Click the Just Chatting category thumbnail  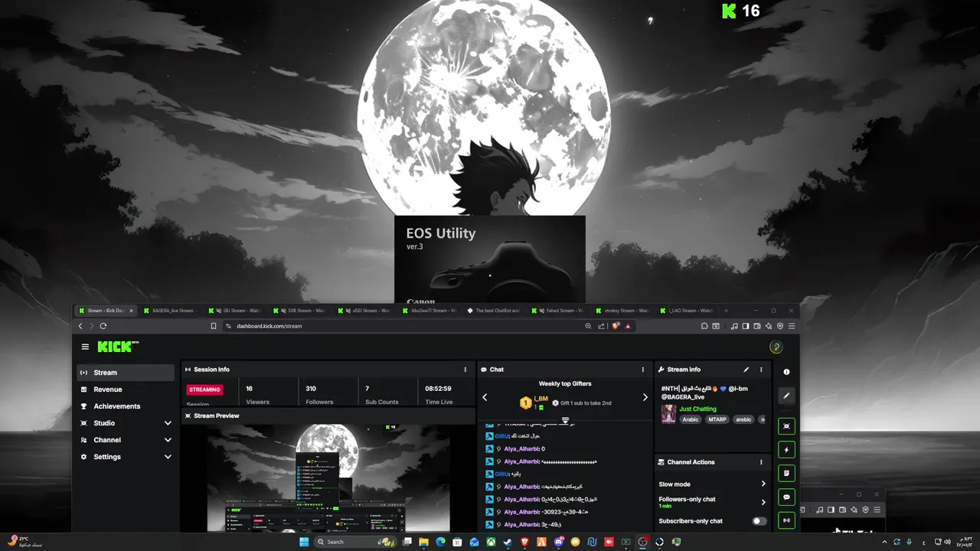pos(668,413)
